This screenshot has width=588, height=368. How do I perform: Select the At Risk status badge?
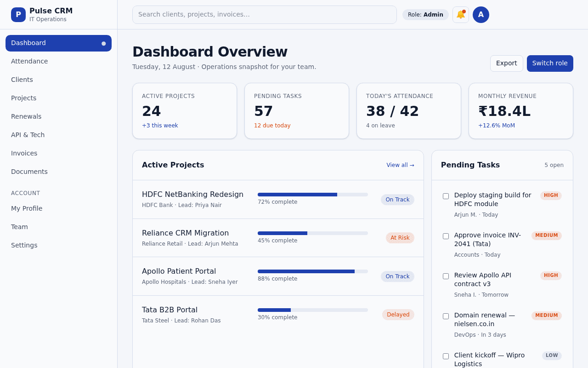400,238
